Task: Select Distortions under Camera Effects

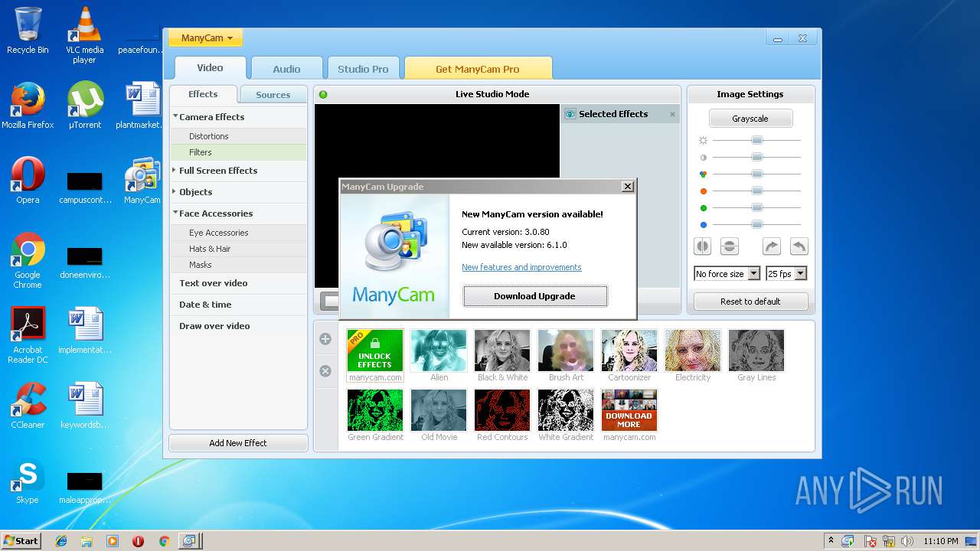Action: (238, 136)
